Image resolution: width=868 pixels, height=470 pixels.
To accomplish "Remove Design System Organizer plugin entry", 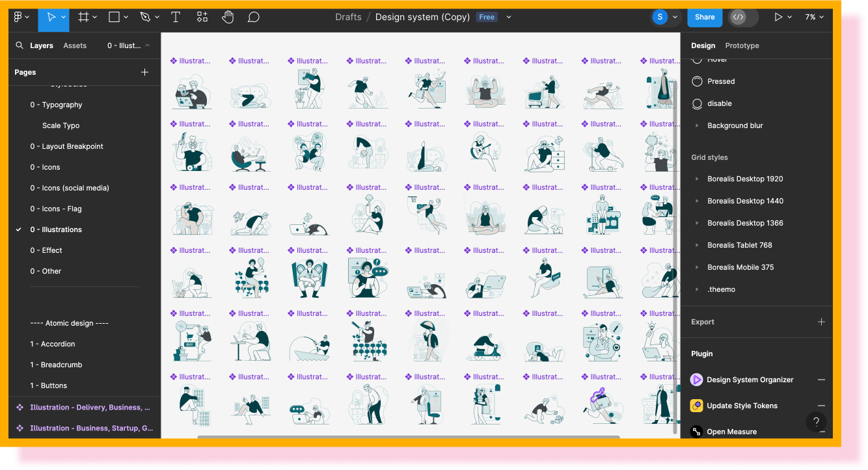I will (821, 380).
